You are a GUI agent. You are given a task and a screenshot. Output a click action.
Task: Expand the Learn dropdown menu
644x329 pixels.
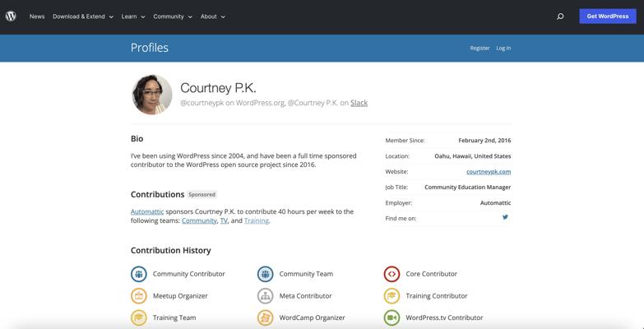pyautogui.click(x=133, y=16)
